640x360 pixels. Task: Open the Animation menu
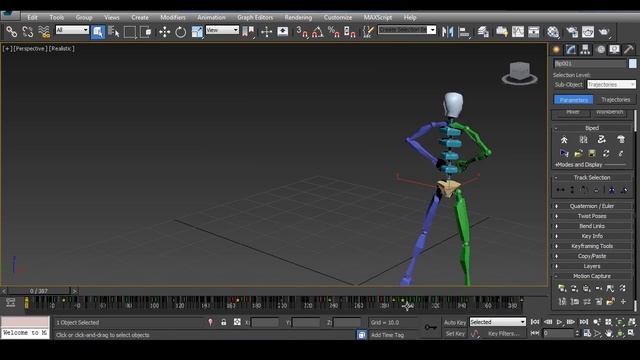211,17
